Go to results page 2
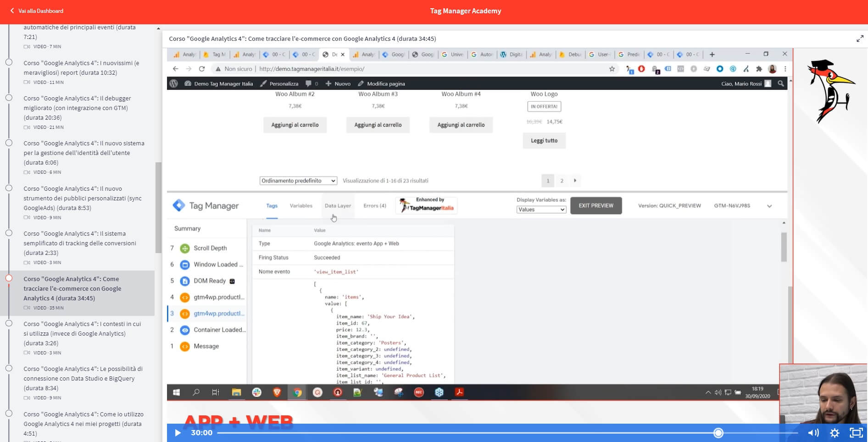Viewport: 868px width, 442px height. [x=562, y=181]
